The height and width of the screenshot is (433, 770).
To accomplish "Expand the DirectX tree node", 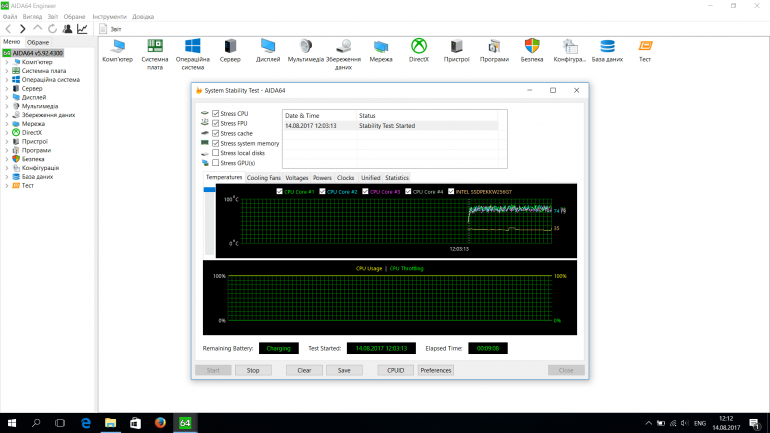I will (7, 133).
